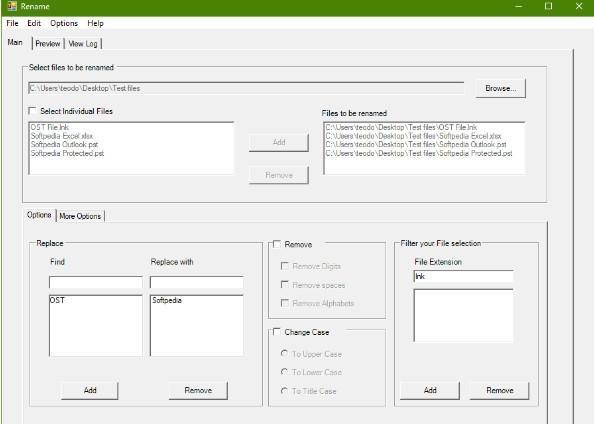Image resolution: width=594 pixels, height=424 pixels.
Task: Enable Select Individual Files checkbox
Action: pyautogui.click(x=33, y=111)
